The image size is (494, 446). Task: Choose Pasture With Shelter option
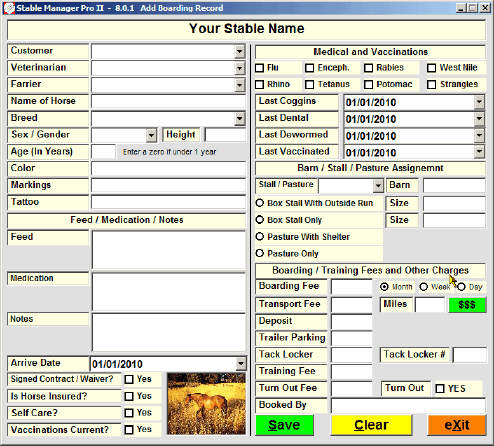[x=260, y=237]
